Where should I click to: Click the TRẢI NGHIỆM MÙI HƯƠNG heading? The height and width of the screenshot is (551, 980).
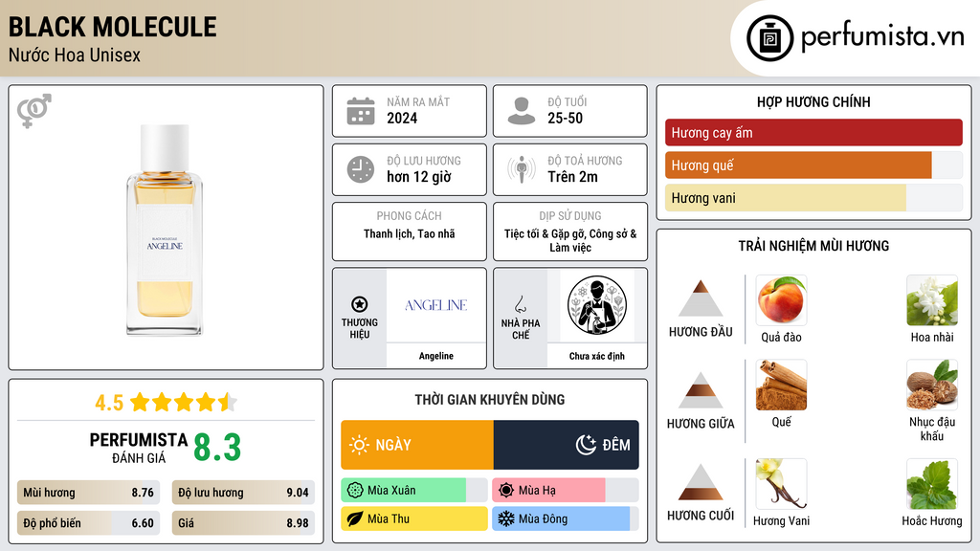click(813, 246)
